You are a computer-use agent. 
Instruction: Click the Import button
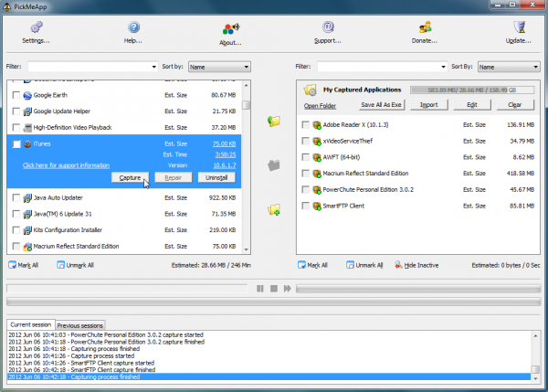coord(429,105)
